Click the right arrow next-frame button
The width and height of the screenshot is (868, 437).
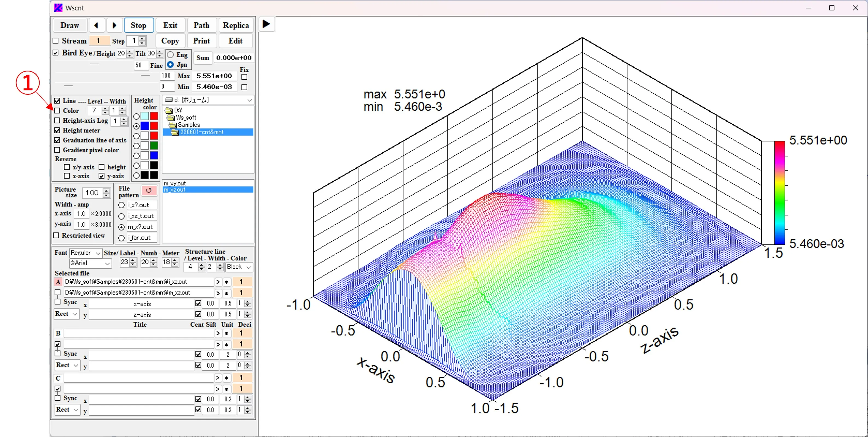tap(114, 25)
